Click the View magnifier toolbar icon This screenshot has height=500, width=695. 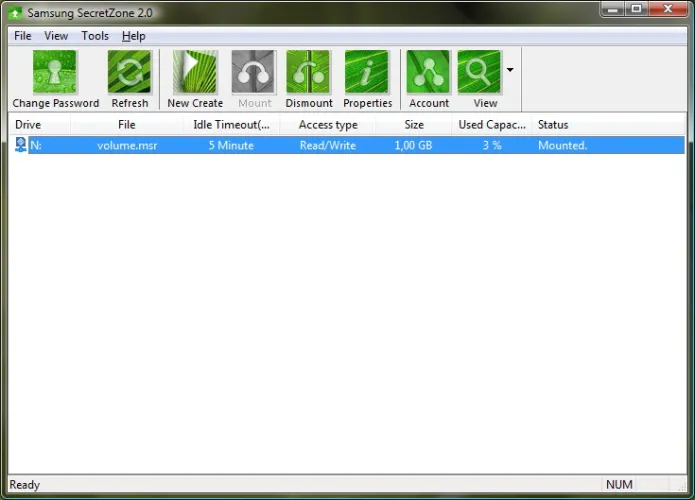coord(479,72)
